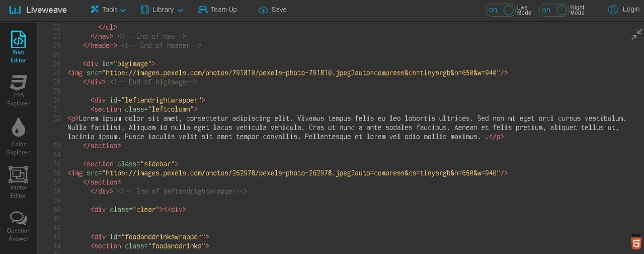Click the Login user icon
Screen dimensions: 644x254
coord(613,10)
